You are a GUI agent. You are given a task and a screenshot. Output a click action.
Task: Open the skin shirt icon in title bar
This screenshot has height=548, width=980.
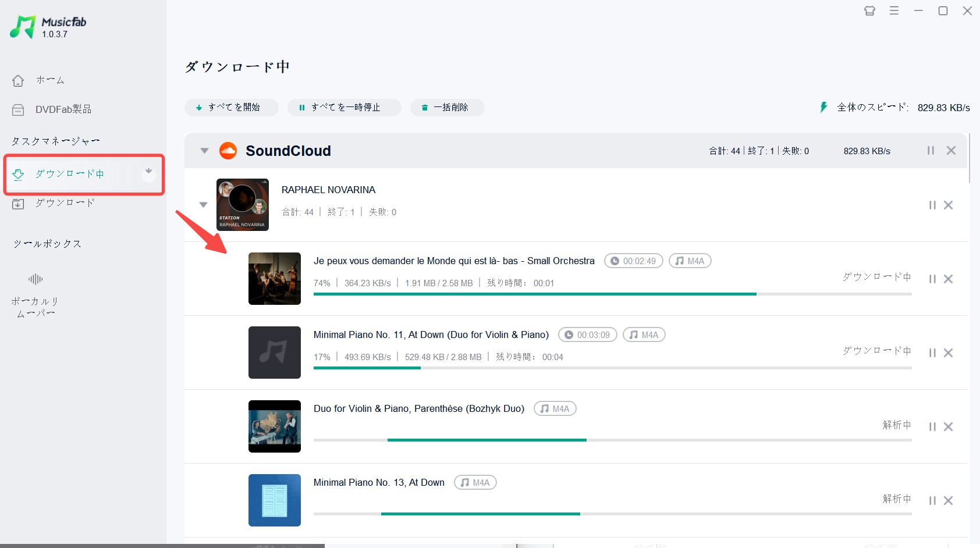[869, 10]
